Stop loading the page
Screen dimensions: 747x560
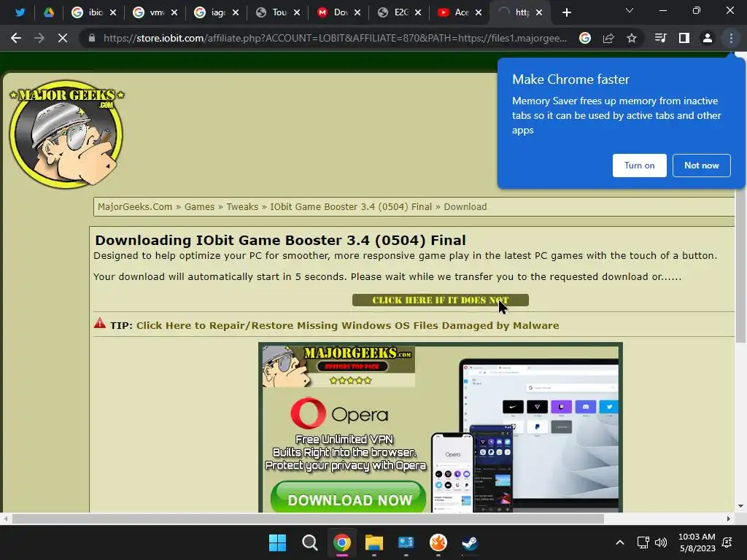tap(63, 38)
